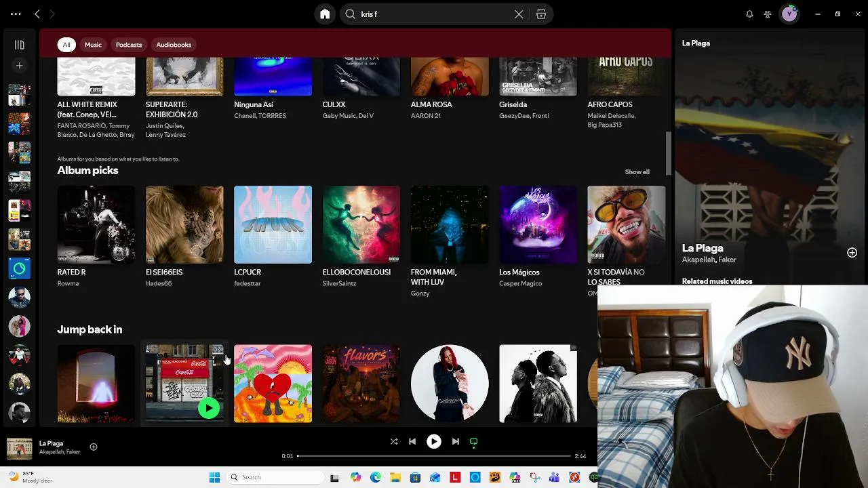Screen dimensions: 868x488
Task: Open artist link Casper Magico
Action: [520, 283]
